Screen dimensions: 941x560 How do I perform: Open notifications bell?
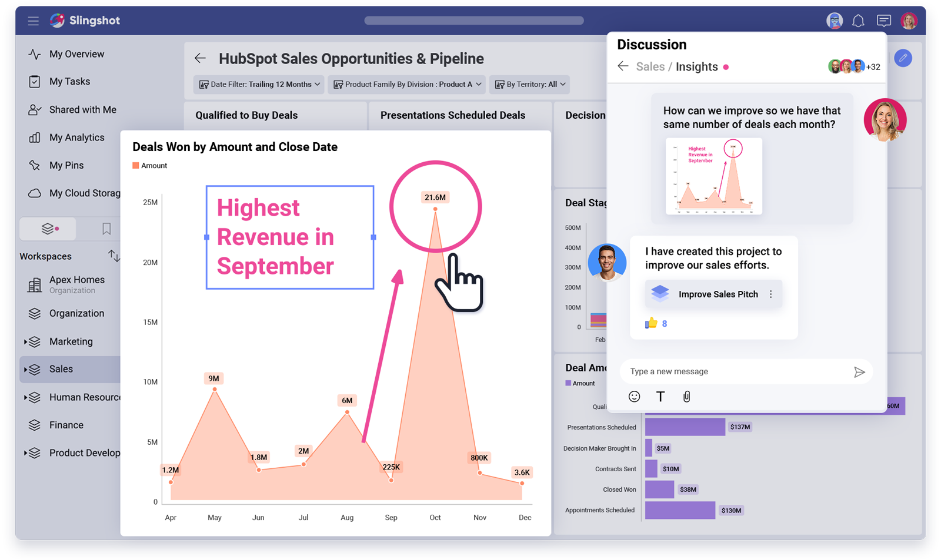(858, 21)
